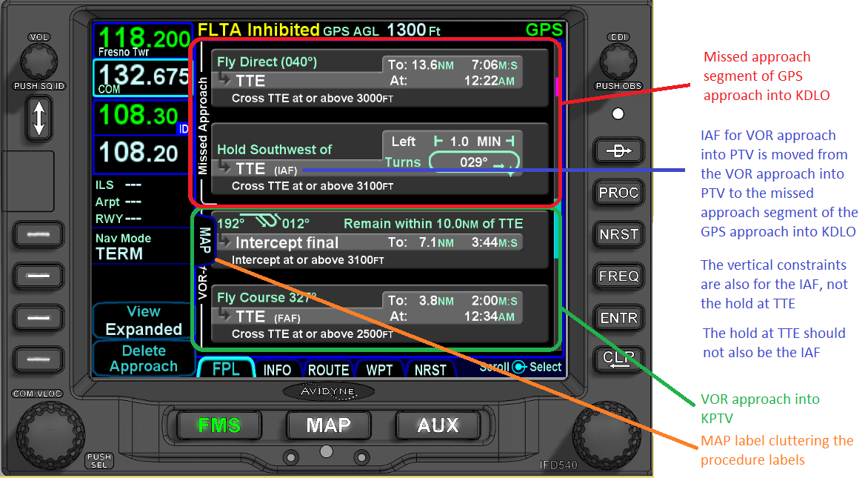Tap the Delete Approach softkey
This screenshot has height=478, width=868.
(x=144, y=359)
